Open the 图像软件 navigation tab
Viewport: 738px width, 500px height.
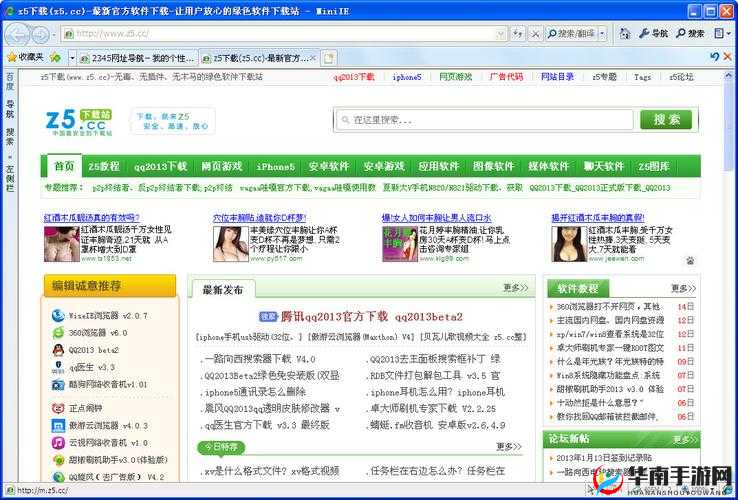[x=493, y=166]
